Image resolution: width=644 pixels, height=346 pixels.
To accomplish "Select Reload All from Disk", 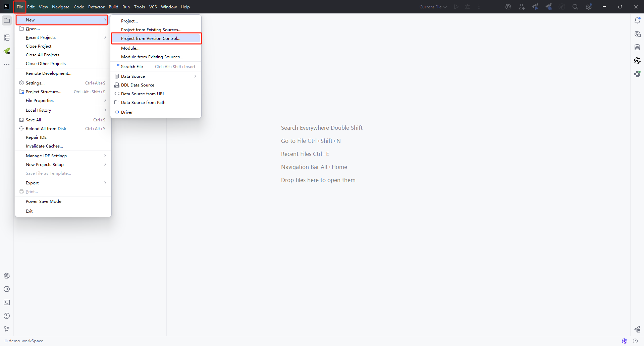I will point(63,129).
